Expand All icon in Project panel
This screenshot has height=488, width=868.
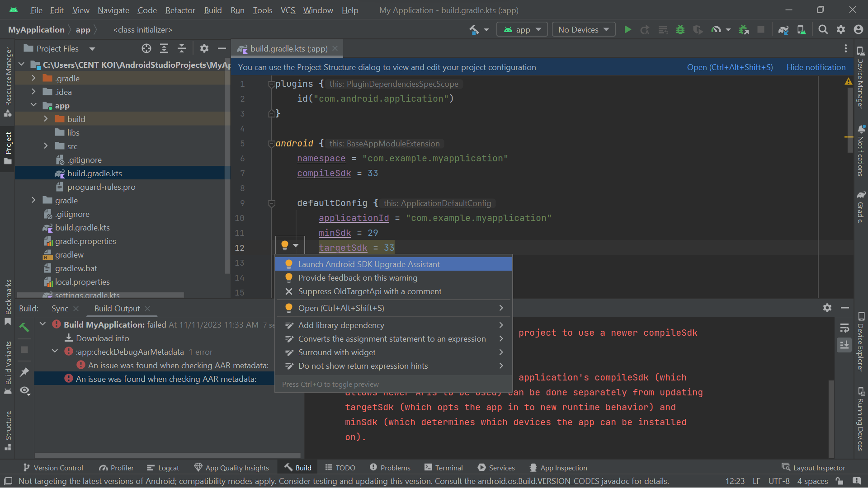tap(164, 48)
